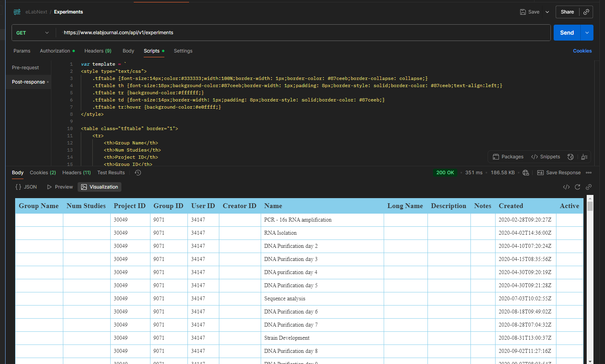Click the network globe icon
Viewport: 605px width, 364px height.
[526, 173]
